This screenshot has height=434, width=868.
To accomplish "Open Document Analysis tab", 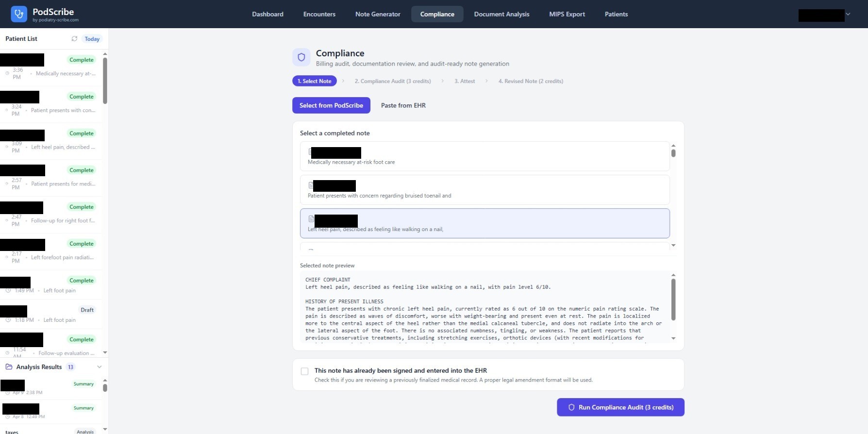I will pyautogui.click(x=501, y=14).
